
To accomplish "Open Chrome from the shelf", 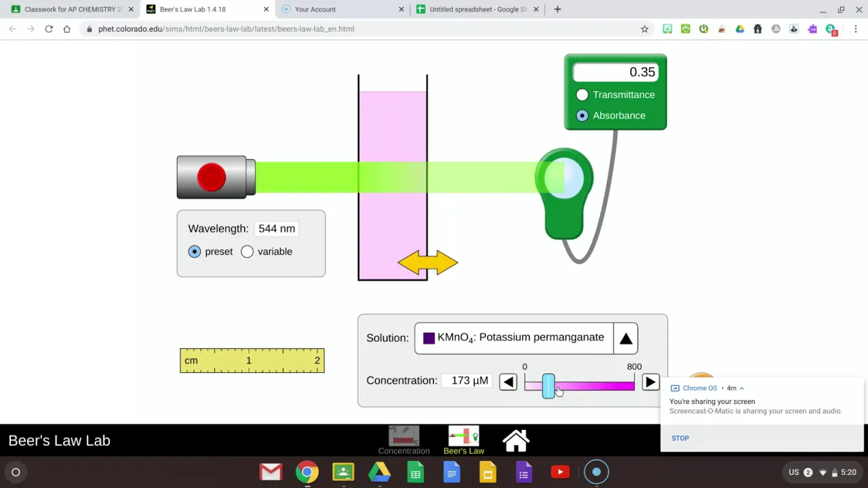I will point(307,472).
